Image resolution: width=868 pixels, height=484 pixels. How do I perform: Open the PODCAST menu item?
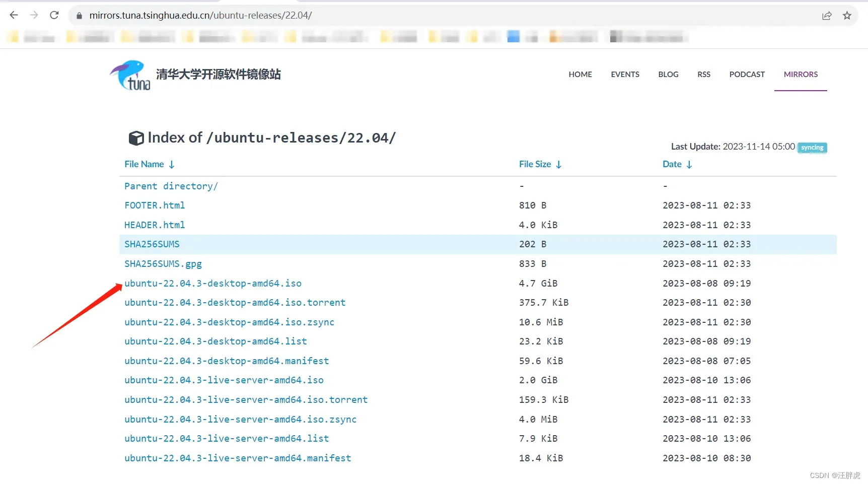(747, 75)
